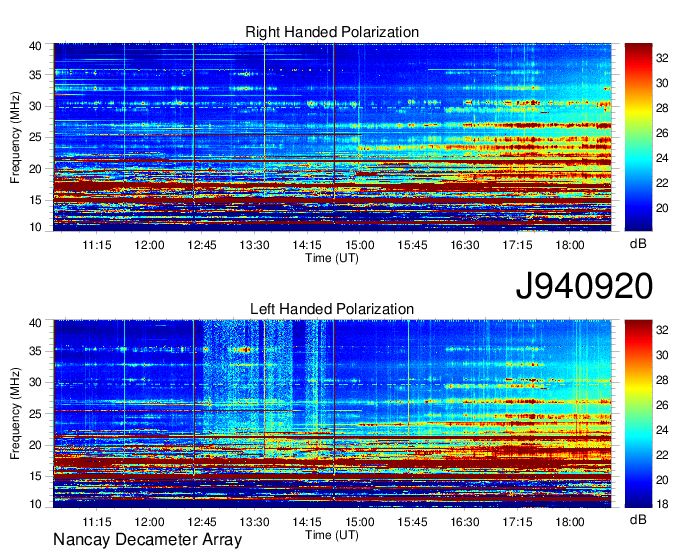Click 30 MHz tick on Right Handed plot
The height and width of the screenshot is (552, 680).
click(35, 106)
